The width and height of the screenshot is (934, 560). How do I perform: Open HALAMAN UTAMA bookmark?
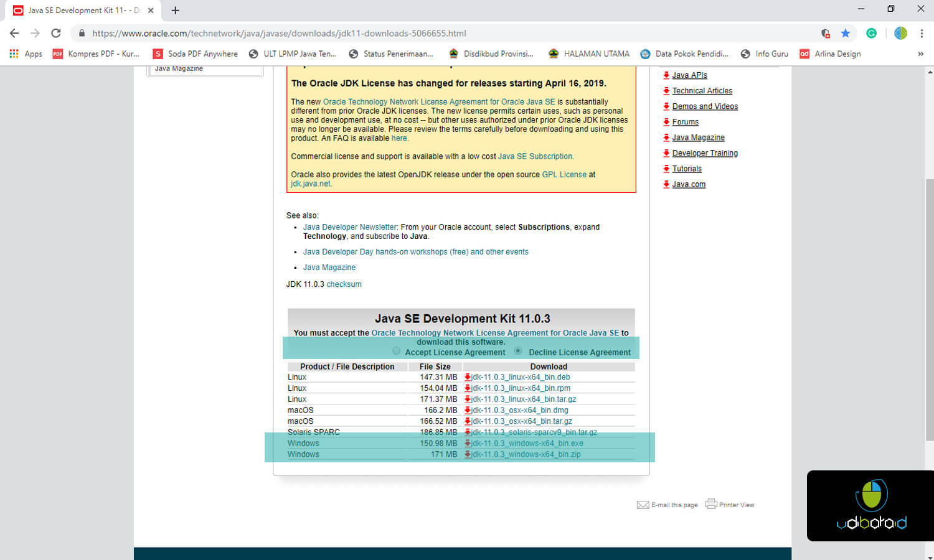pos(589,54)
